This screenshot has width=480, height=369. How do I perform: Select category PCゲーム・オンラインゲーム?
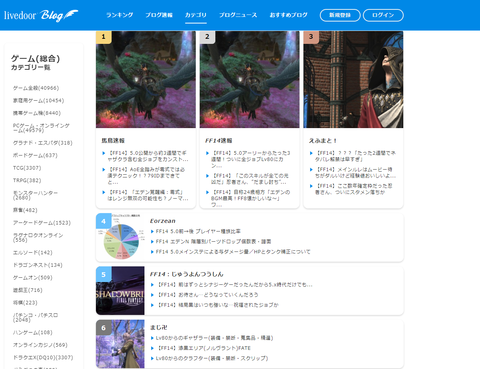pos(41,128)
